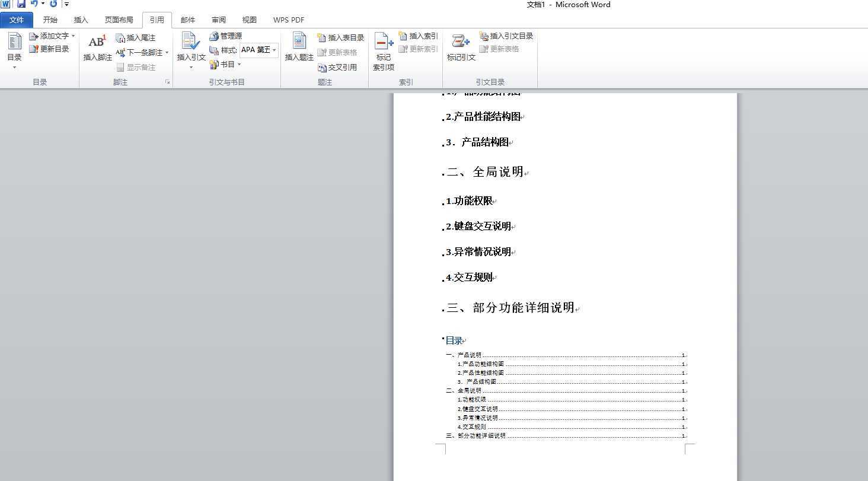The width and height of the screenshot is (868, 481).
Task: Click 管理源 in citations group
Action: 225,36
